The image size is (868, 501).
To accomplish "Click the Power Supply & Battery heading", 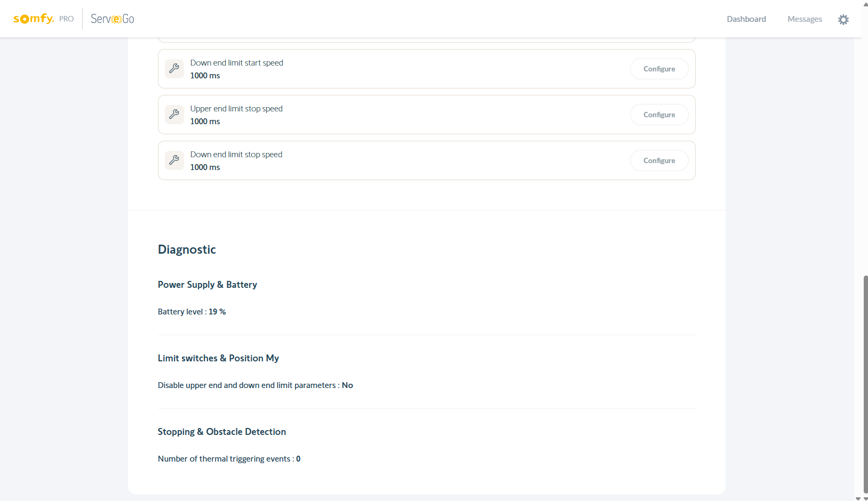I will pyautogui.click(x=207, y=285).
